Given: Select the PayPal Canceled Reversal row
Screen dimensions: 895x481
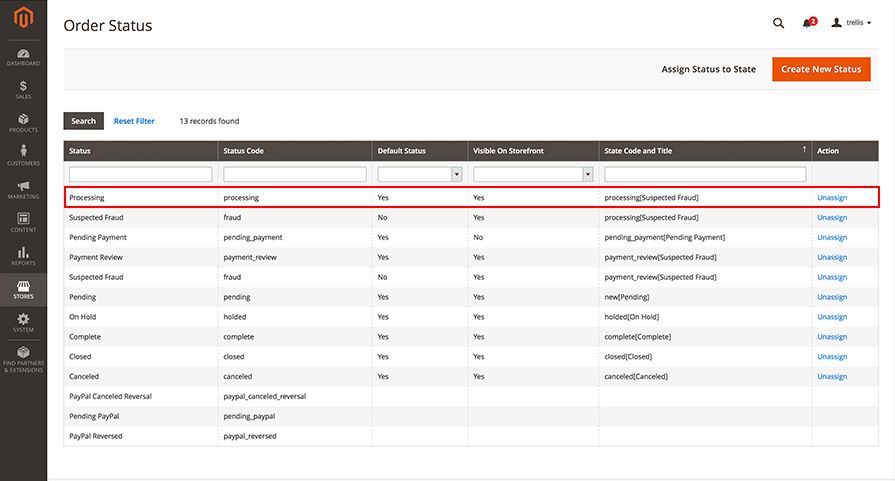Looking at the screenshot, I should tap(471, 397).
